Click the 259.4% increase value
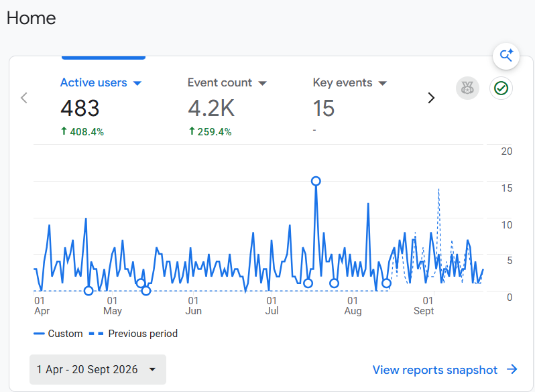This screenshot has width=535, height=392. point(215,132)
